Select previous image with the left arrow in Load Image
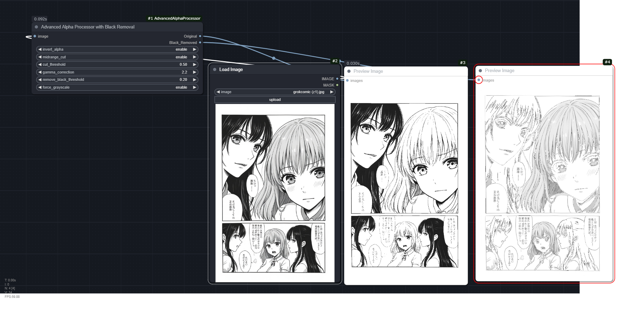 pos(218,92)
